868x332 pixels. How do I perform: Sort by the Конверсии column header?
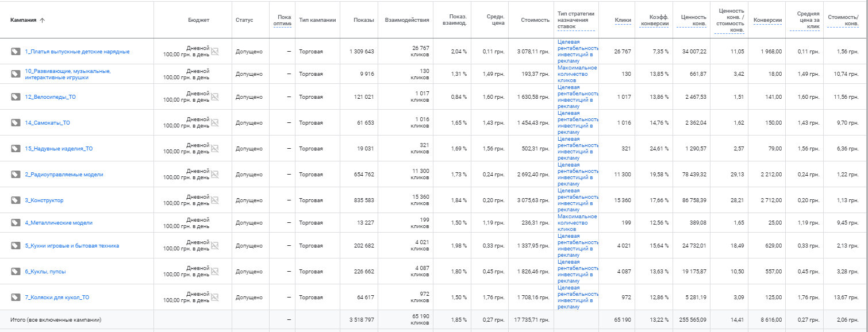click(767, 20)
